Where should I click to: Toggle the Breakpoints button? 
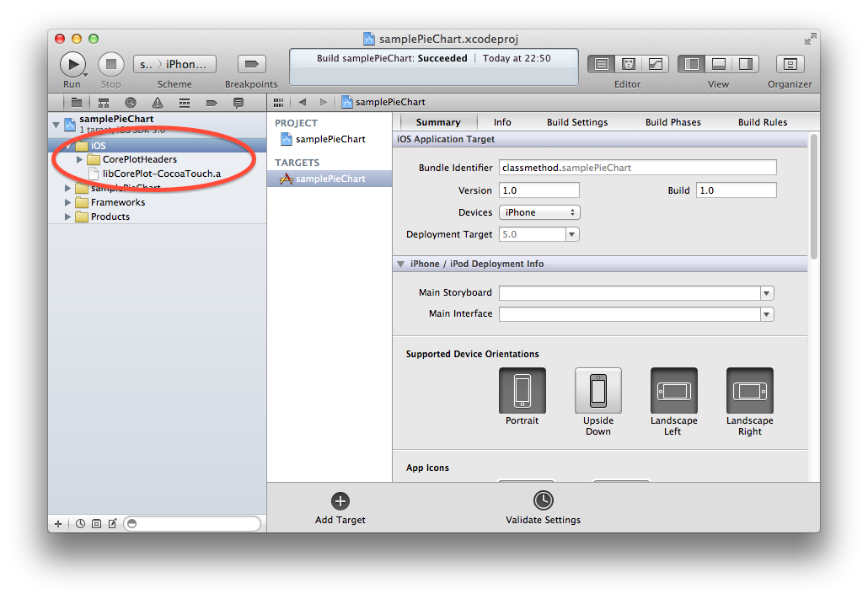251,64
